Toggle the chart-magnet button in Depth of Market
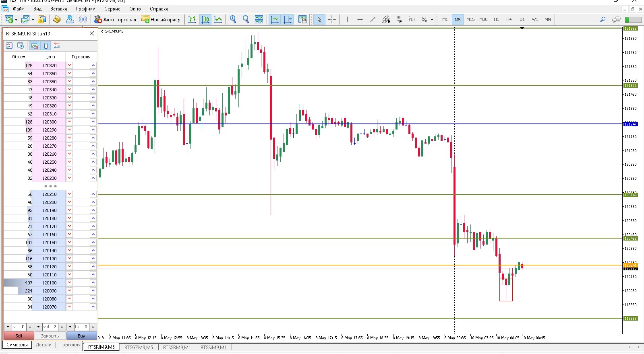Screen dimensions: 644x354 pos(34,45)
